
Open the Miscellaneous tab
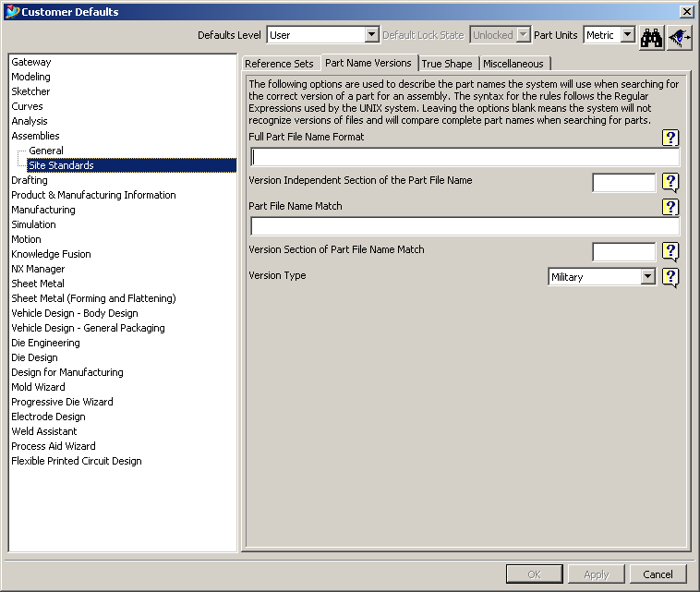513,64
